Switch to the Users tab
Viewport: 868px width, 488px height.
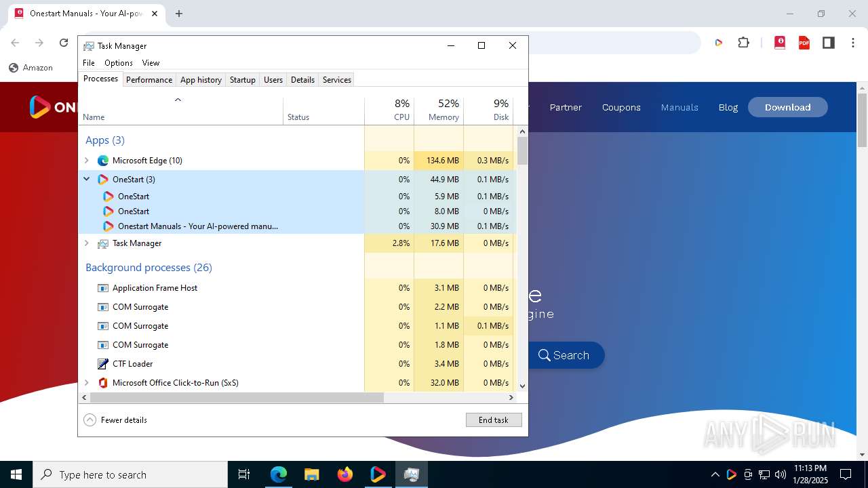273,80
